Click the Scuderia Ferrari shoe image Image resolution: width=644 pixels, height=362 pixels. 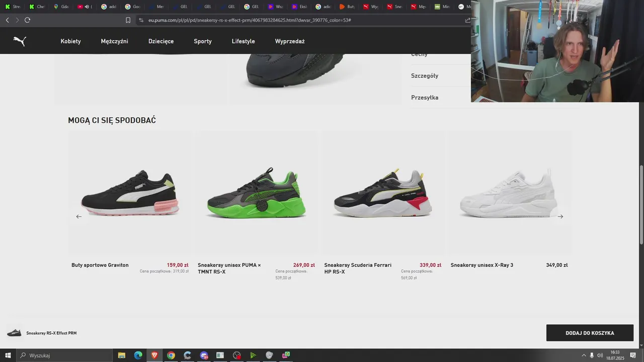point(383,194)
